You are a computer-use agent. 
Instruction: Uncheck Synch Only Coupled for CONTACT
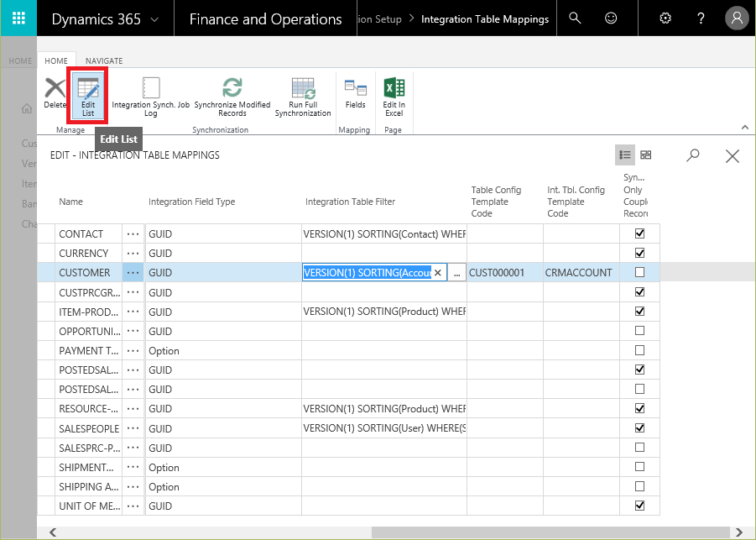point(640,233)
